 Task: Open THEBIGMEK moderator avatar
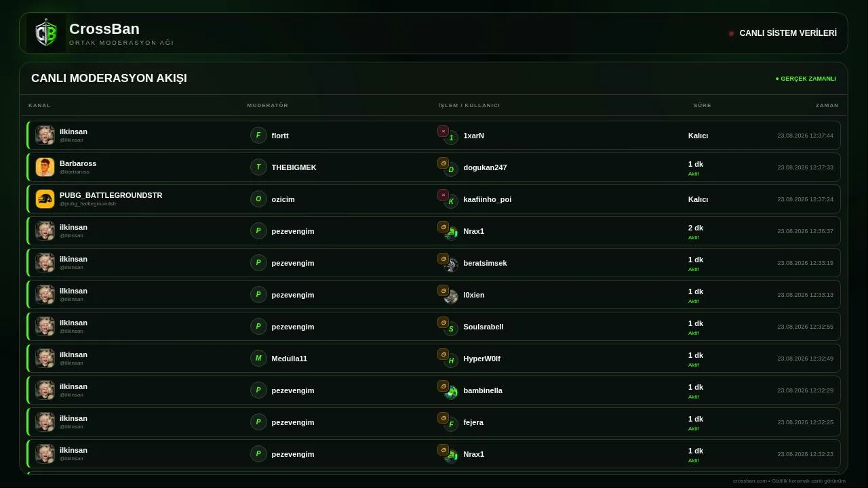pos(258,167)
